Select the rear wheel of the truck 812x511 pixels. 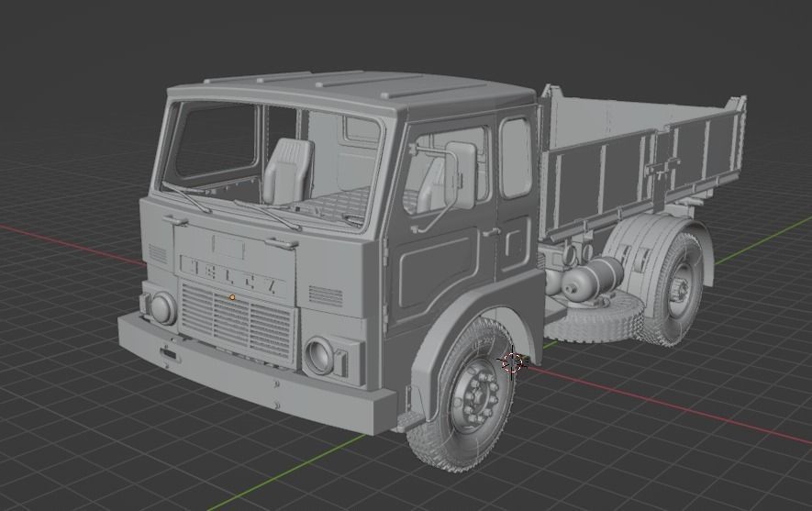tap(674, 289)
